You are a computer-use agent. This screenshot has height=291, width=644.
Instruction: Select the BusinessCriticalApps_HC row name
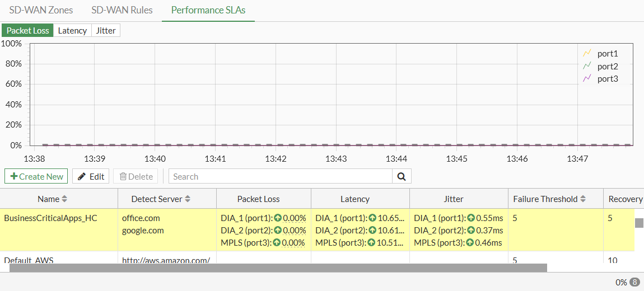point(50,218)
